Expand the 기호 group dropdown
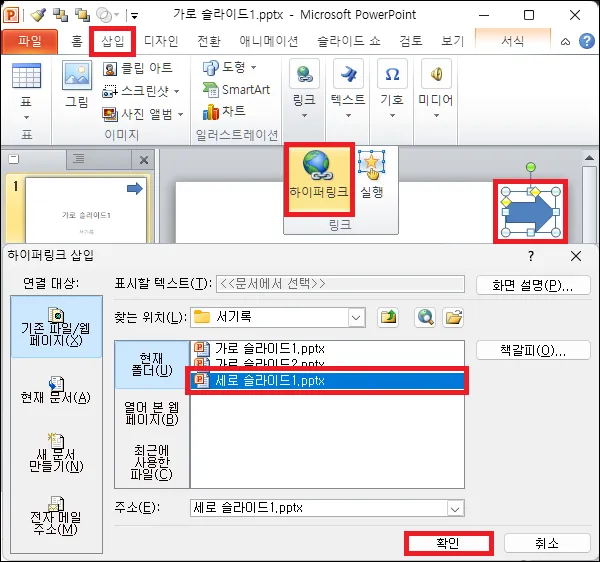600x562 pixels. 392,89
